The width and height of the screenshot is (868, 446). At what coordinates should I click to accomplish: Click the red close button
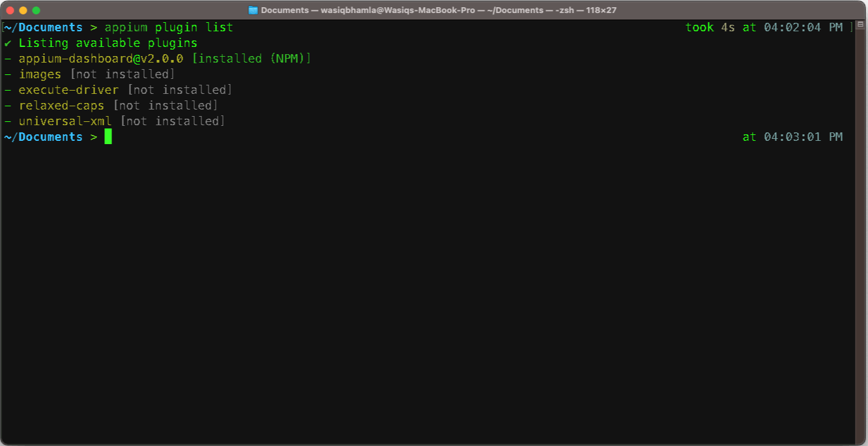8,10
